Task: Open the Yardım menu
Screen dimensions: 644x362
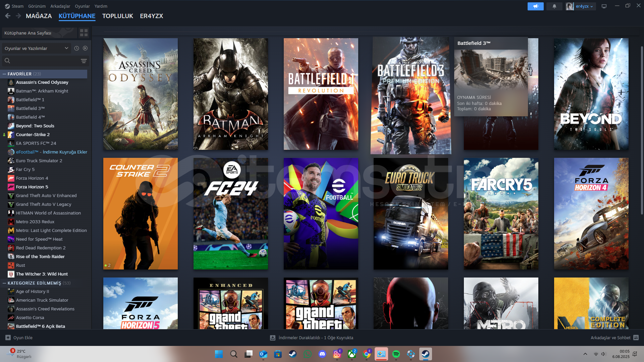Action: click(101, 6)
